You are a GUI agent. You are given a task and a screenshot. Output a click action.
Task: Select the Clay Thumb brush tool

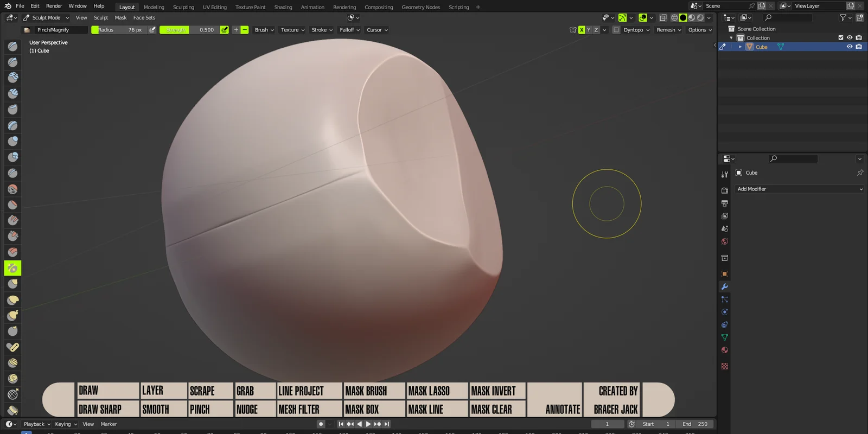[12, 110]
